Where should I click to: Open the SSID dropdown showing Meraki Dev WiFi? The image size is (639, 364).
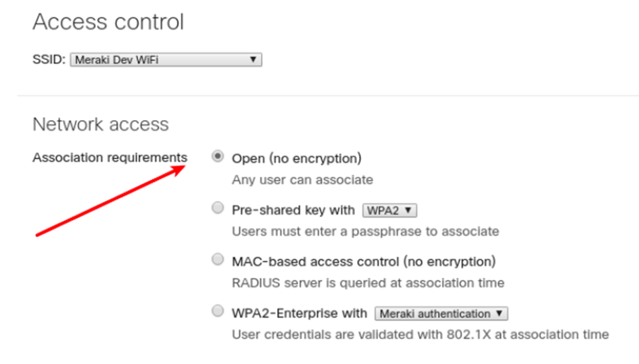[x=165, y=60]
